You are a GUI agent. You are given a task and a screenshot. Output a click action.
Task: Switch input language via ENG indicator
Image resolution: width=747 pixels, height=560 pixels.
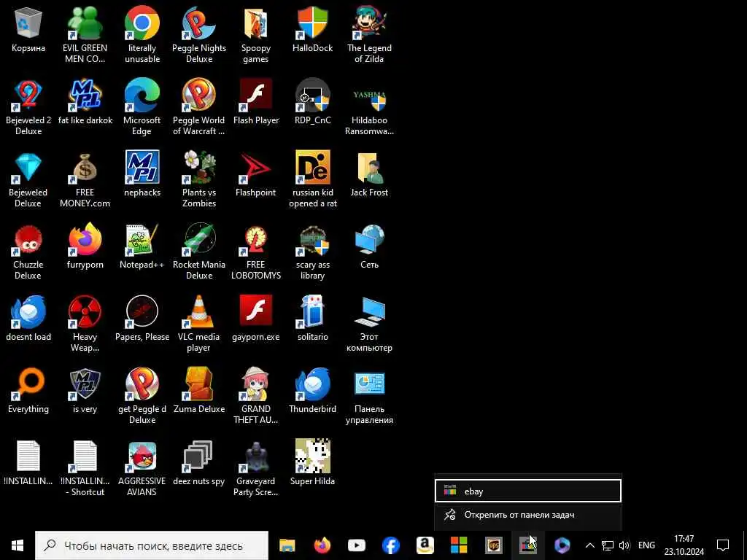[646, 545]
